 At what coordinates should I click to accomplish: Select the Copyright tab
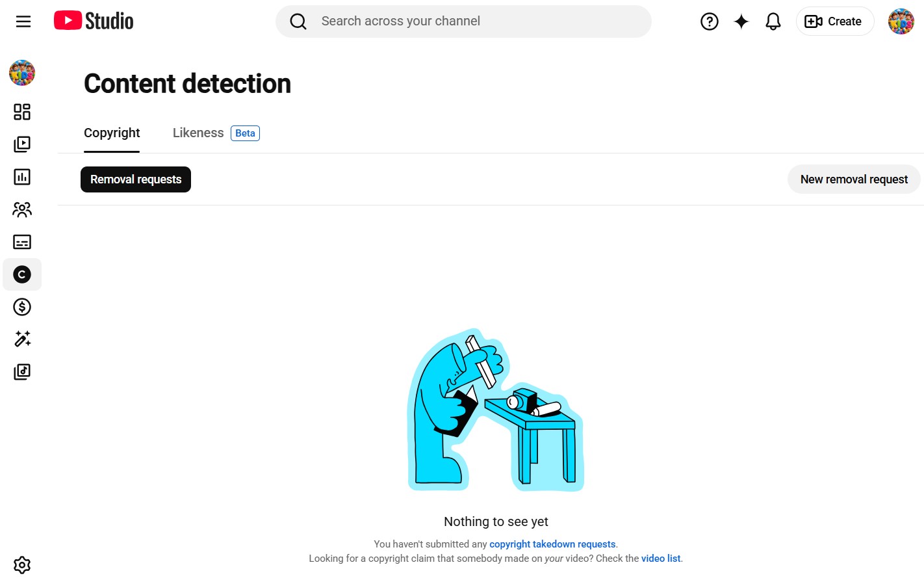[112, 133]
